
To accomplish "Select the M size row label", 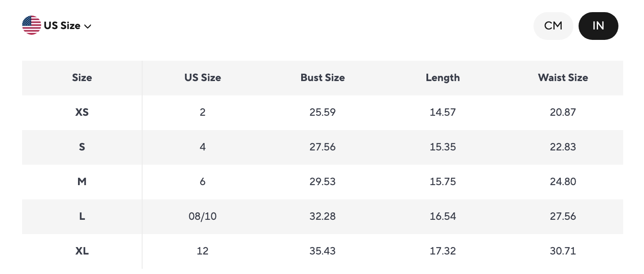I will [x=82, y=182].
